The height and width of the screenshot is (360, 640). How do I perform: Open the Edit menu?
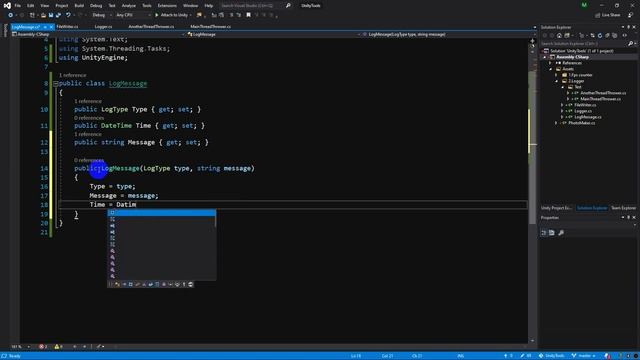(31, 6)
